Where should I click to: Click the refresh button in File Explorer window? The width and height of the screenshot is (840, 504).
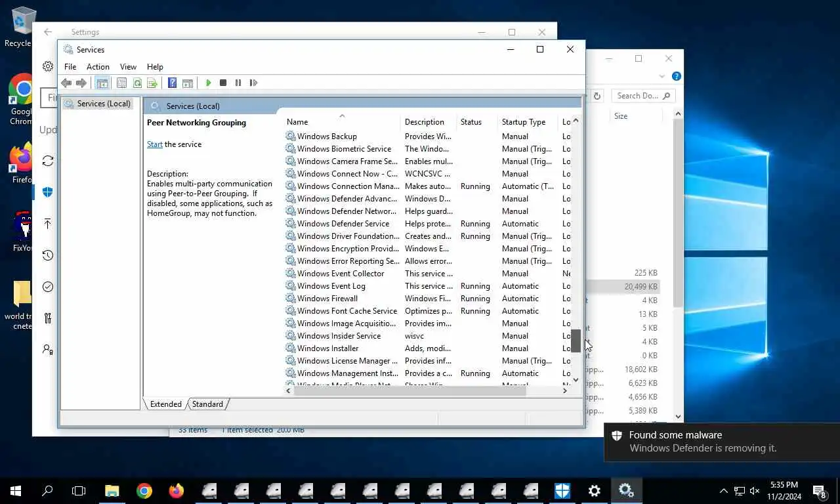[x=597, y=96]
